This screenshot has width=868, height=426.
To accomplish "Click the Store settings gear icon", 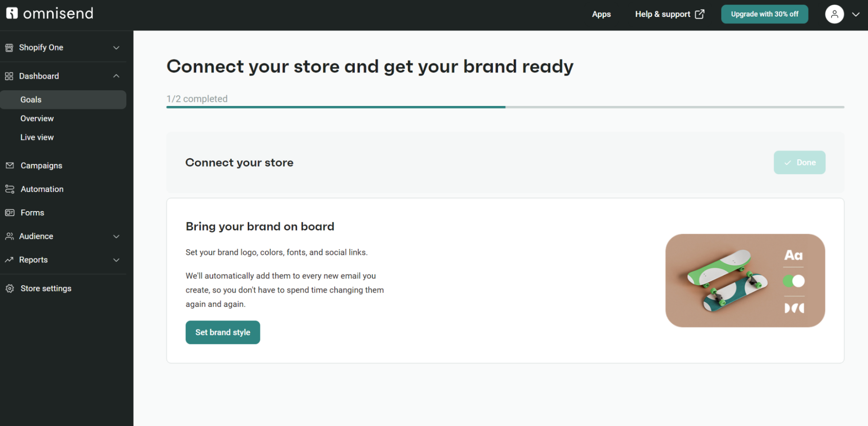I will pyautogui.click(x=10, y=288).
